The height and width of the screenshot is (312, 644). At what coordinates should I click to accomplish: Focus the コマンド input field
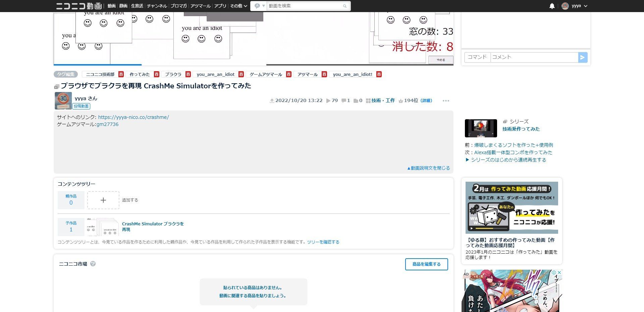pos(477,57)
